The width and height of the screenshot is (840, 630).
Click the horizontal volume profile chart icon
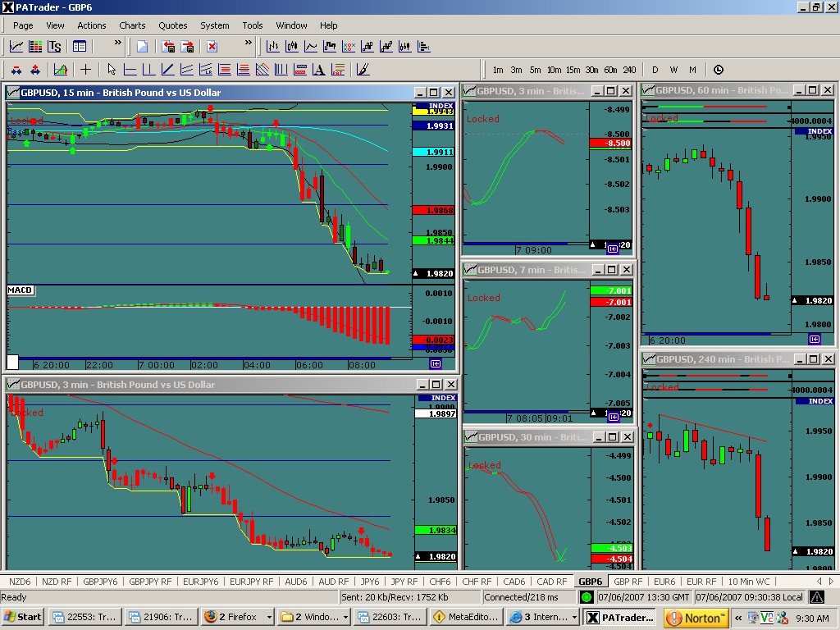(424, 47)
